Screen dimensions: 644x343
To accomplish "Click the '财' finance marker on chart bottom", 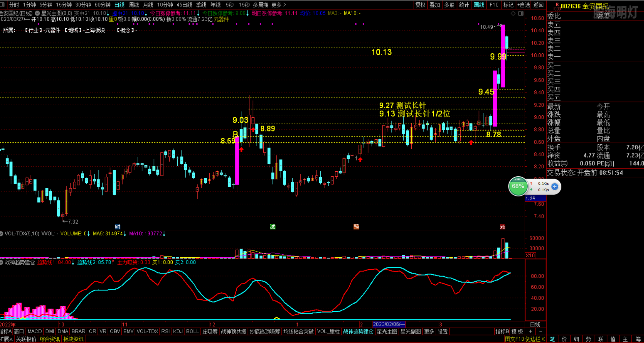I will point(117,227).
